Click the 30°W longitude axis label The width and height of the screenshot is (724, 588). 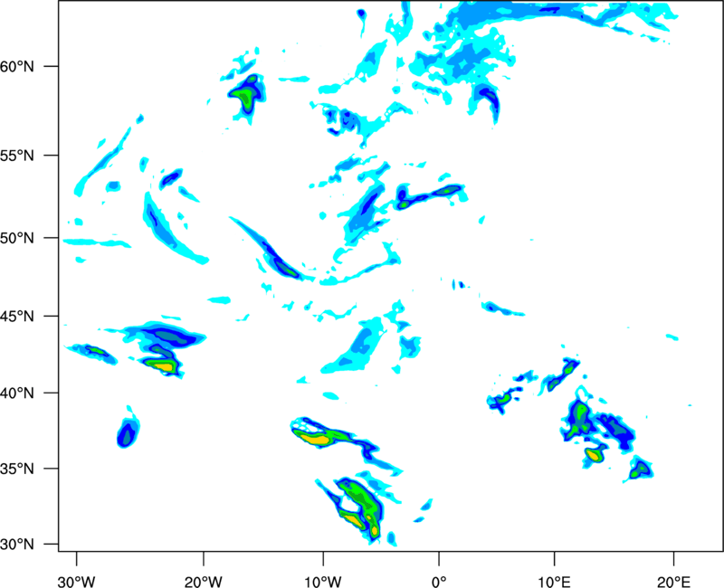pyautogui.click(x=76, y=582)
